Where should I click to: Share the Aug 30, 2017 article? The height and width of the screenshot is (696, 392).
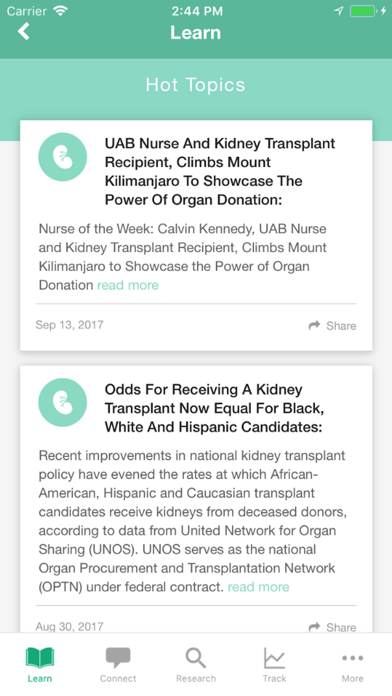click(x=333, y=627)
